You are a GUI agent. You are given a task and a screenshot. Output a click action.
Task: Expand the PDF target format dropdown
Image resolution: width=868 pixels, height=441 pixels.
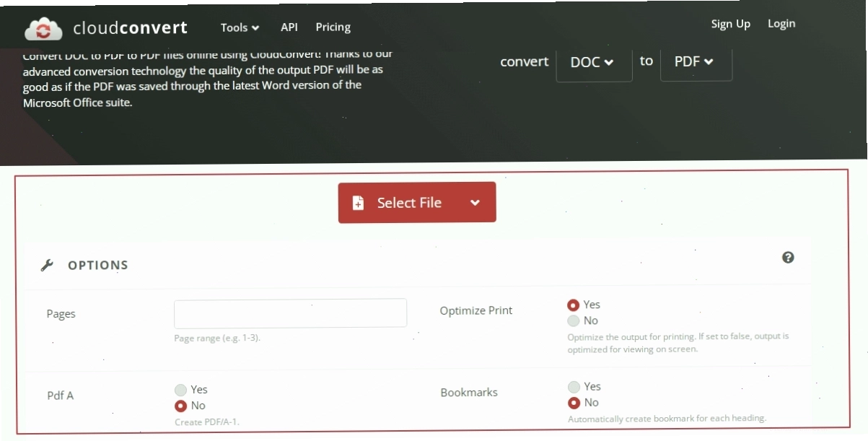pos(696,61)
